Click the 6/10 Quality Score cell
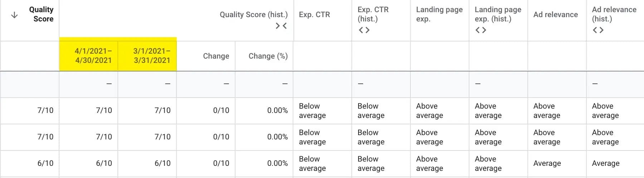The image size is (644, 178). [x=45, y=163]
